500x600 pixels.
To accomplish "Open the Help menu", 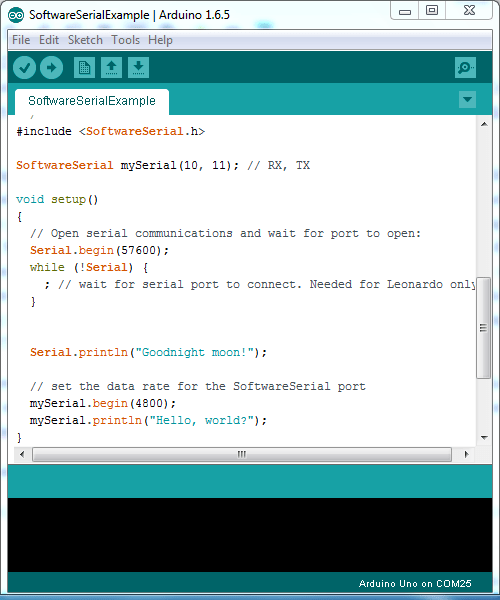I will click(x=160, y=40).
